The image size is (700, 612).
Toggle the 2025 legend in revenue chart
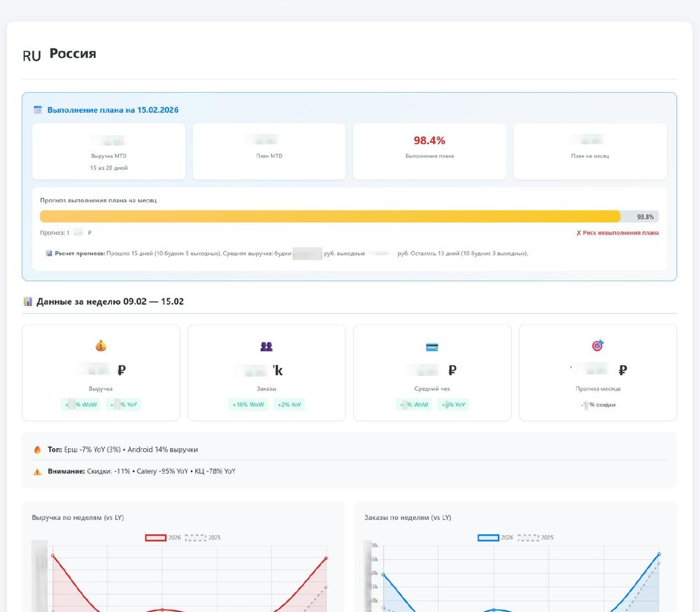(202, 537)
